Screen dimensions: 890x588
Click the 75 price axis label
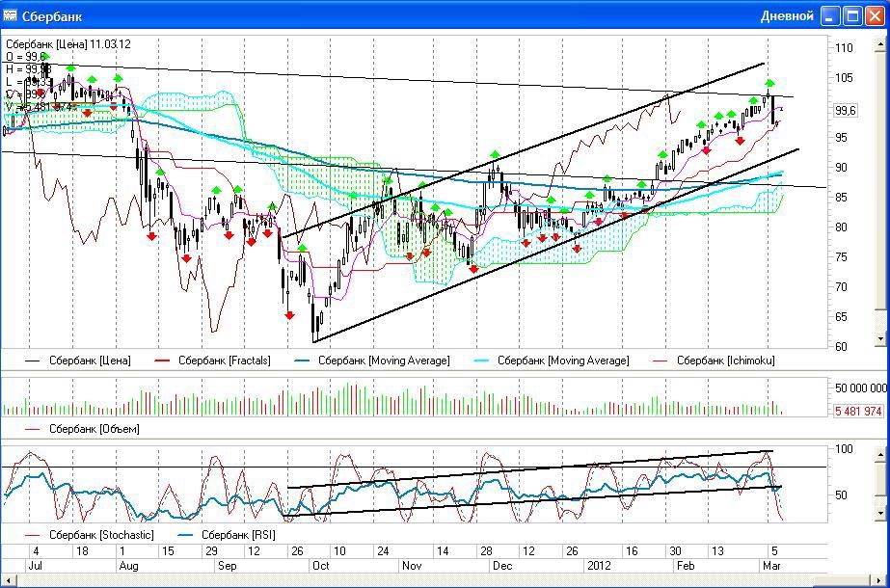click(x=841, y=257)
